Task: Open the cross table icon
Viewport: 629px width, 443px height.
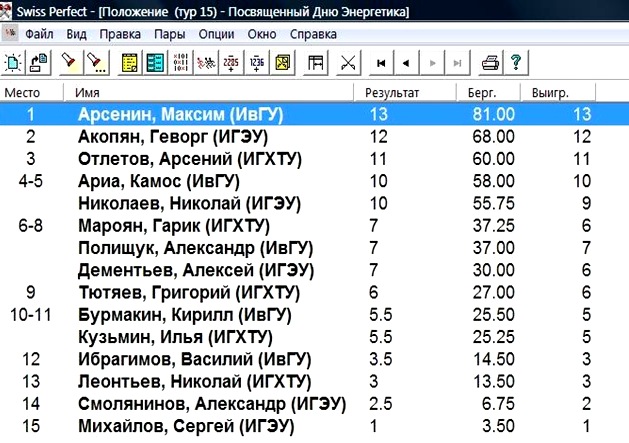Action: pos(181,63)
